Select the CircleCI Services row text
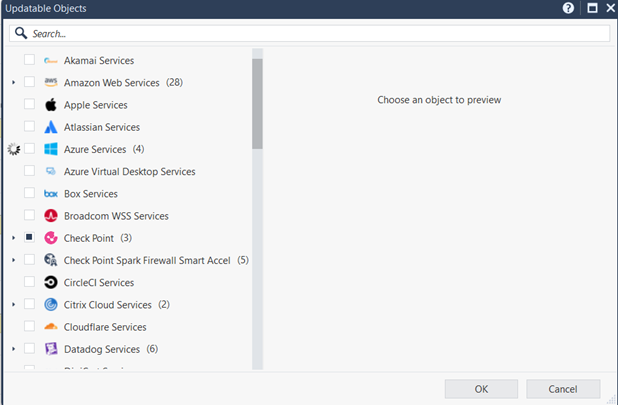618x405 pixels. point(99,282)
